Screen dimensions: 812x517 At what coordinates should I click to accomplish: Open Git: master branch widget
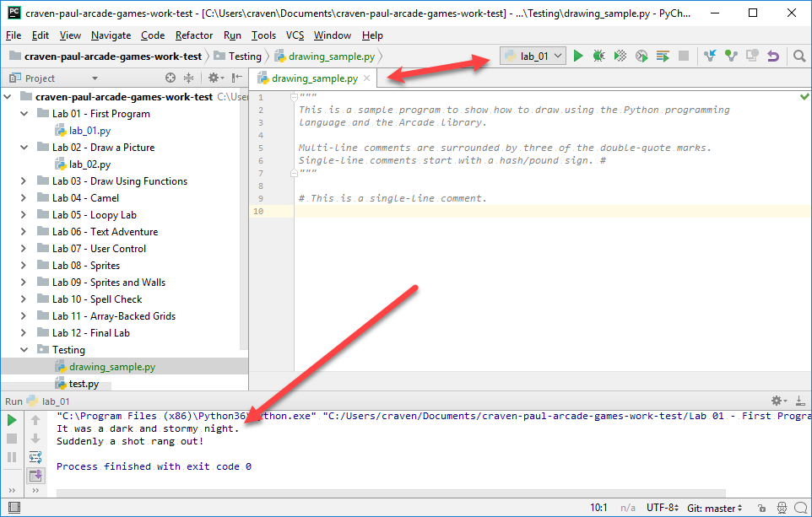tap(715, 509)
